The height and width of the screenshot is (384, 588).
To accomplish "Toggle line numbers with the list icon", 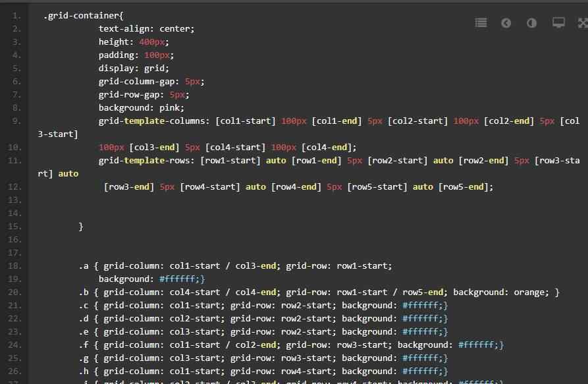I will [x=481, y=23].
